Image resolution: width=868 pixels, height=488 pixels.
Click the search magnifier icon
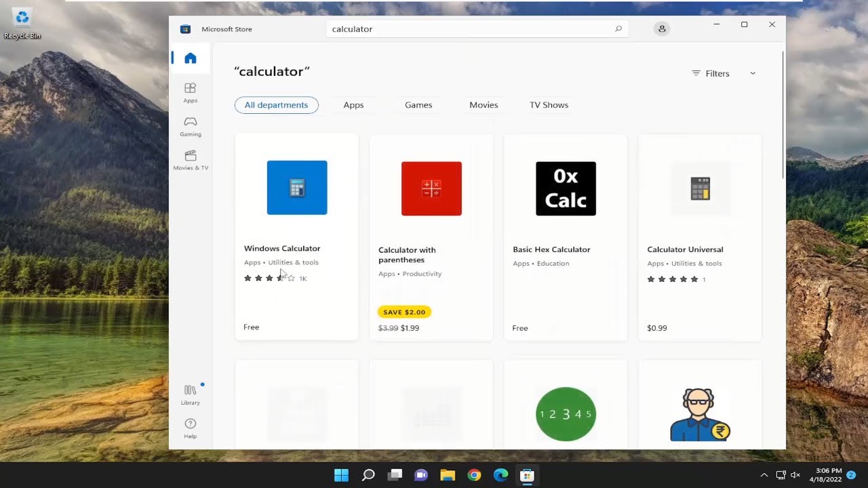pos(618,29)
